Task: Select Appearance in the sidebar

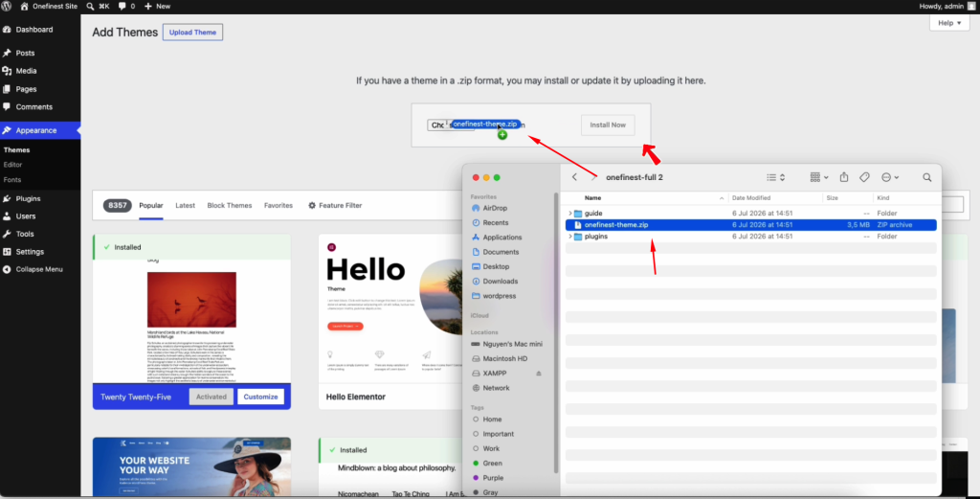Action: pyautogui.click(x=40, y=130)
